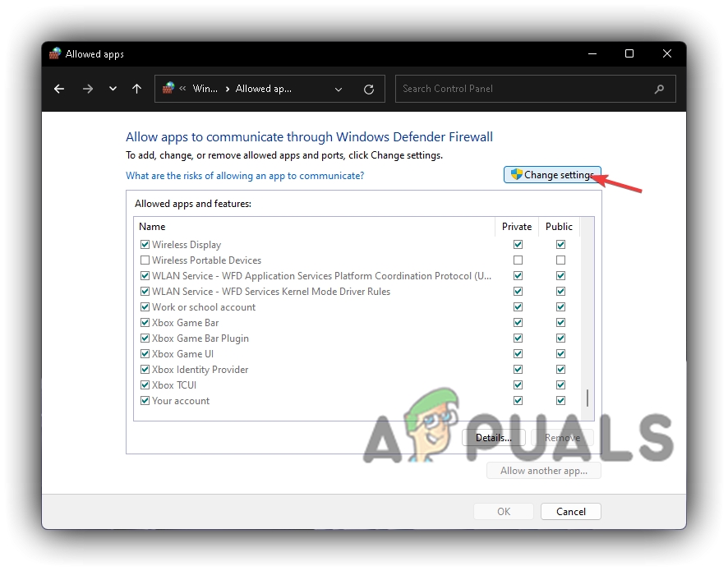This screenshot has height=571, width=728.
Task: Enable Public for Wireless Portable Devices
Action: coord(561,260)
